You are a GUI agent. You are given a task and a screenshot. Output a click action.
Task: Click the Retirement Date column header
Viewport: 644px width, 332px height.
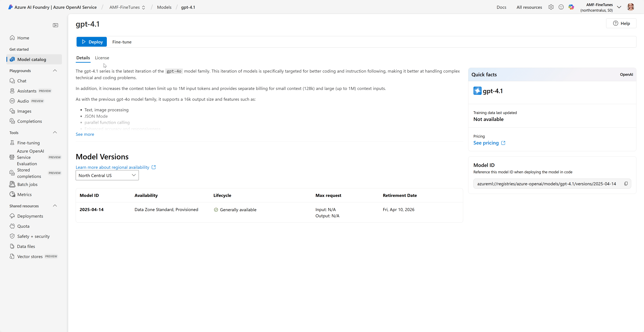pos(400,195)
